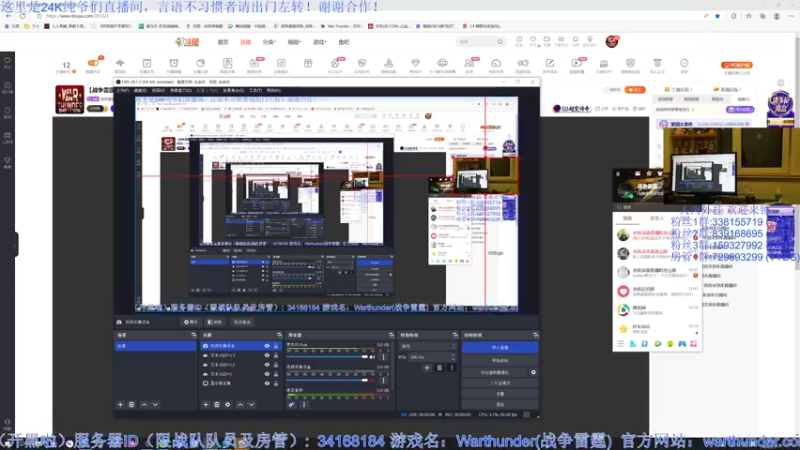
Task: Open QQ main menu hamburger icon
Action: click(621, 344)
